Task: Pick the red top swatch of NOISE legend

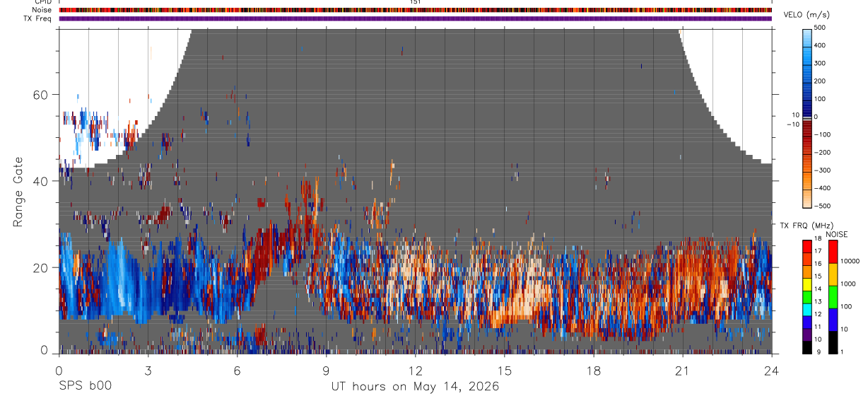Action: pyautogui.click(x=833, y=252)
